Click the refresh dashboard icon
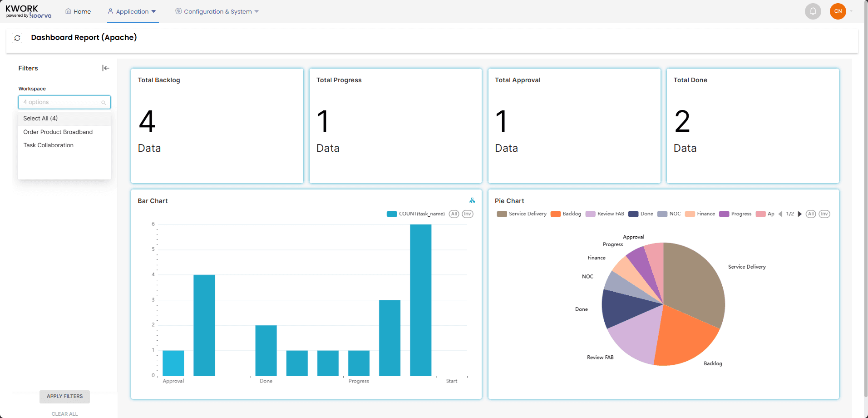 point(17,38)
